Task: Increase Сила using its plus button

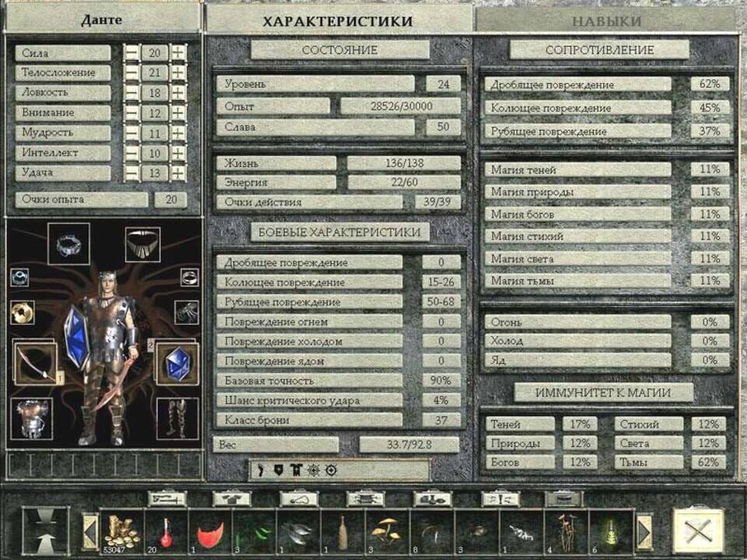Action: (x=180, y=53)
